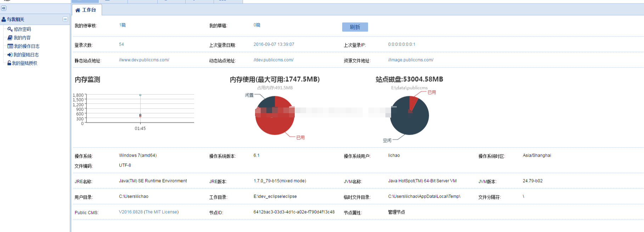Open //dev.publiccms.com/ dynamic site link
Screen dimensions: 644x232
(x=273, y=60)
